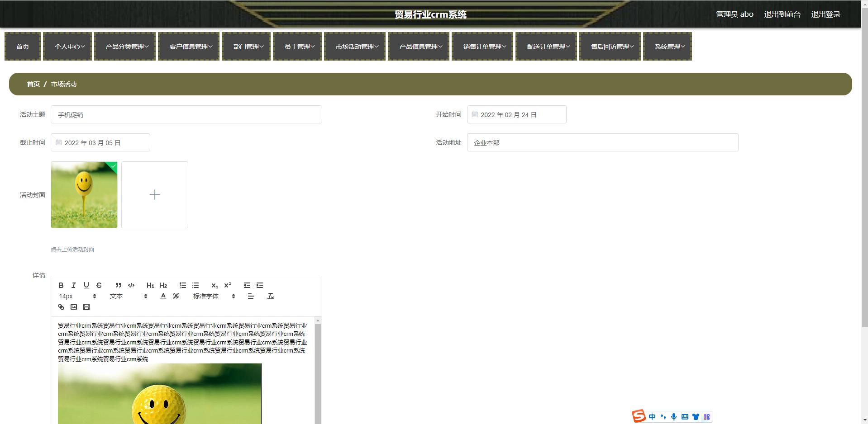
Task: Open the 市场活动管理 menu
Action: [x=356, y=47]
